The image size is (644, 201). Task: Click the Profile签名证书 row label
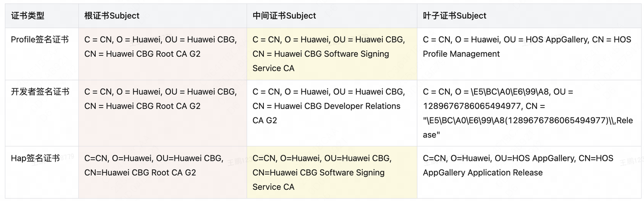pyautogui.click(x=40, y=39)
